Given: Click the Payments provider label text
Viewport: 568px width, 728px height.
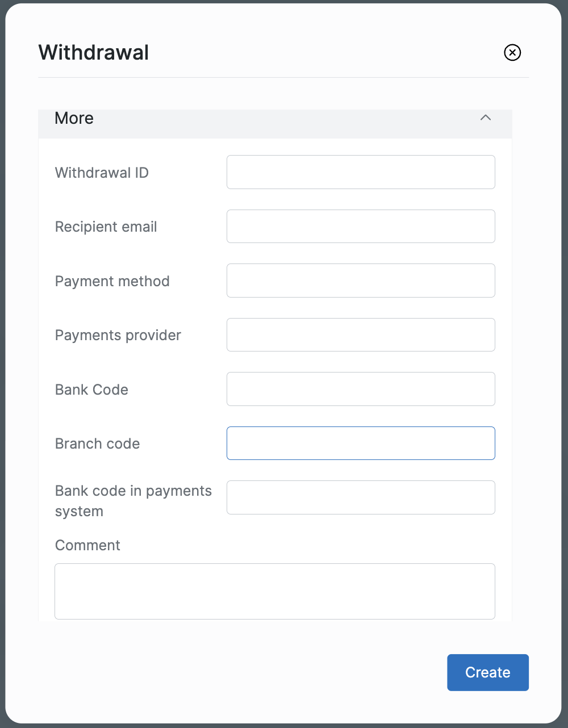Looking at the screenshot, I should point(118,336).
